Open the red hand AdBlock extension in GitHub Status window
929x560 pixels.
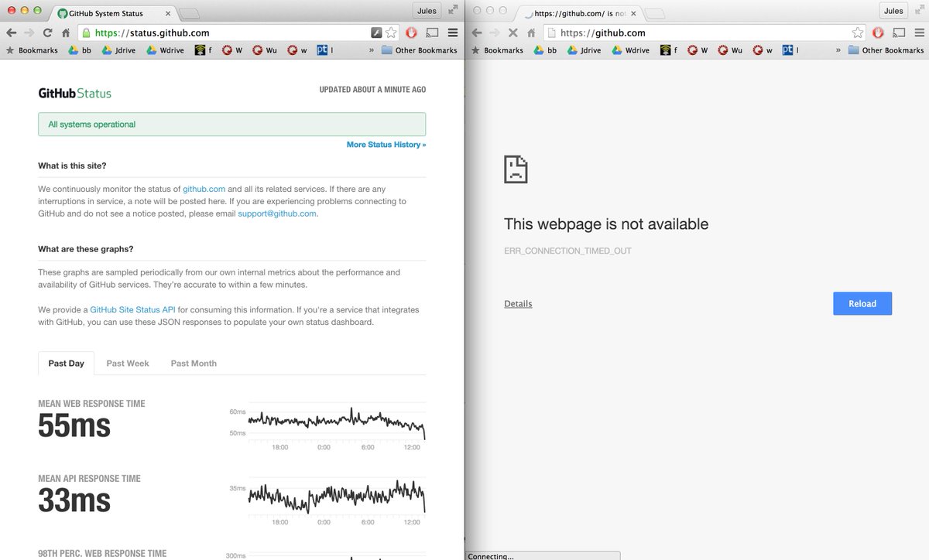click(x=412, y=32)
